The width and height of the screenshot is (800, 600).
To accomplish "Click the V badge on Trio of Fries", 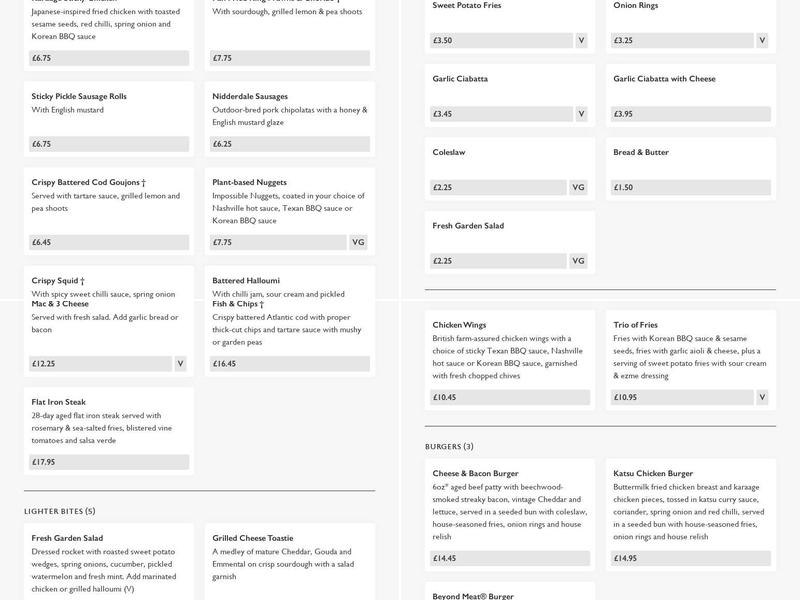I will pos(762,397).
